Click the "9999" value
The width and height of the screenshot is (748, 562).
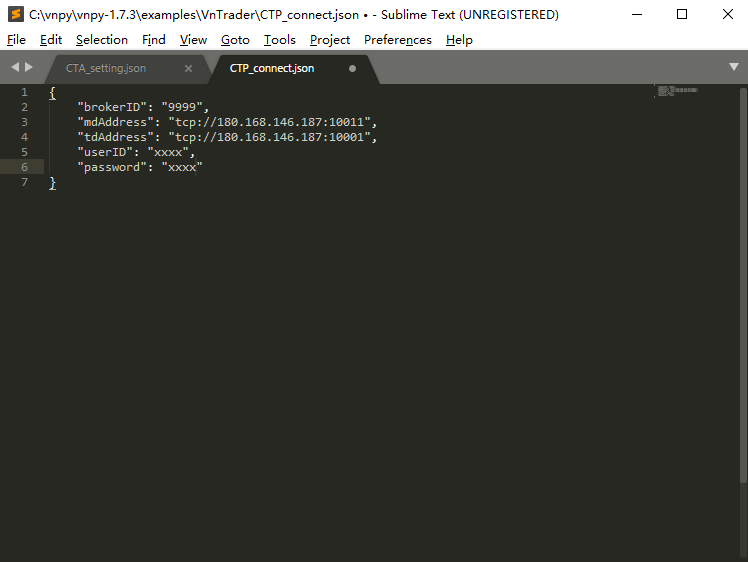pyautogui.click(x=182, y=107)
